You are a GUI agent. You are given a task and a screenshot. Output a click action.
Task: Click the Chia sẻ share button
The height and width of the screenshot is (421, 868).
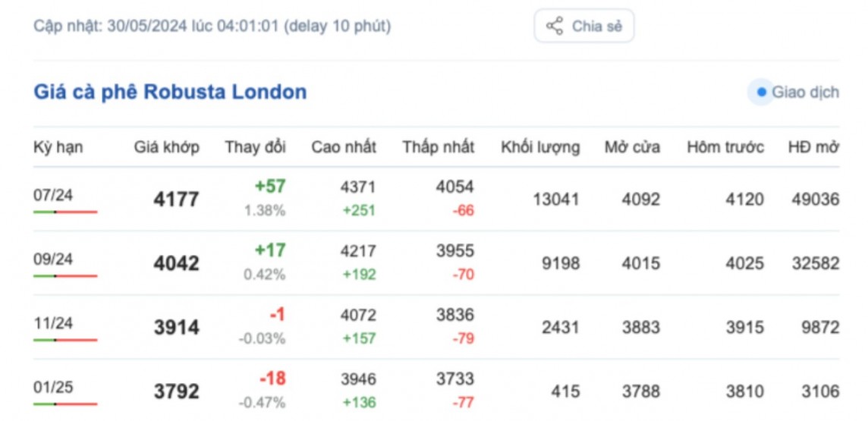(x=583, y=27)
